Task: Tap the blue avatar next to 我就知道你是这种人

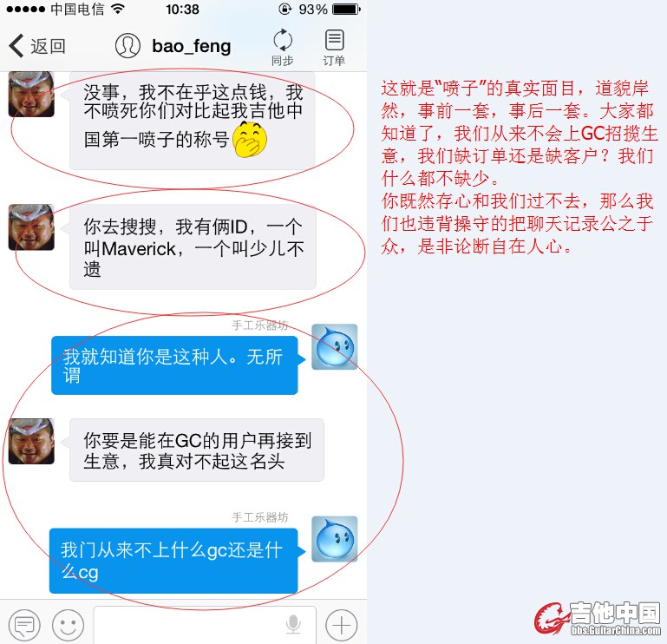Action: coord(334,346)
